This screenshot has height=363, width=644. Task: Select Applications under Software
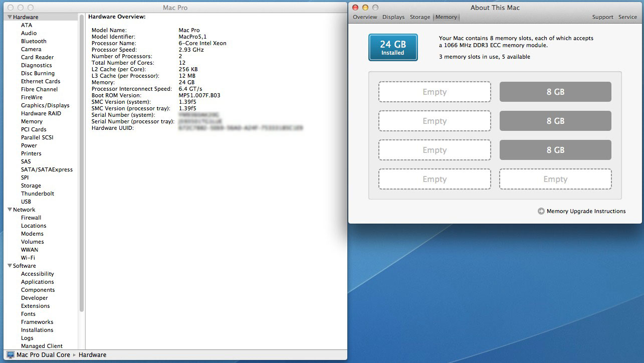click(x=38, y=282)
